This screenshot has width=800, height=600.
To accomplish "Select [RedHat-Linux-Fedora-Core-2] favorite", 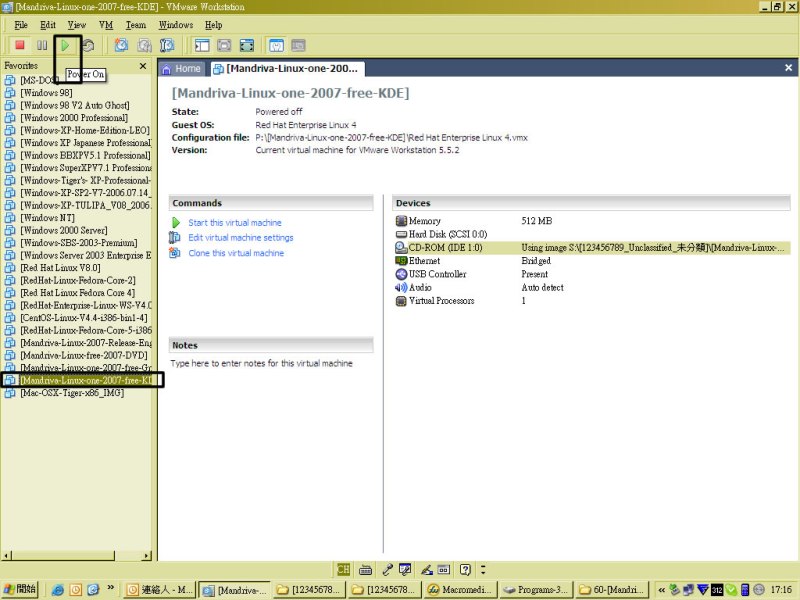I will 78,281.
